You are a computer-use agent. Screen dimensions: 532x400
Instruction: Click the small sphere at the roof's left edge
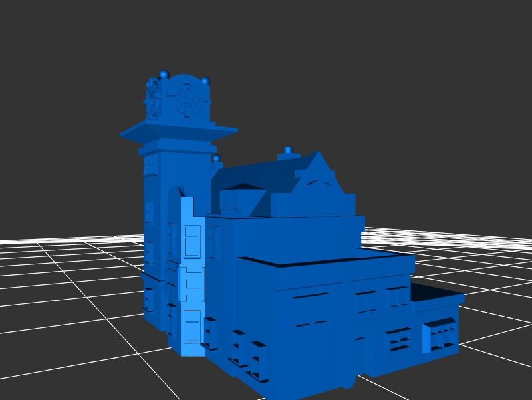[x=216, y=158]
